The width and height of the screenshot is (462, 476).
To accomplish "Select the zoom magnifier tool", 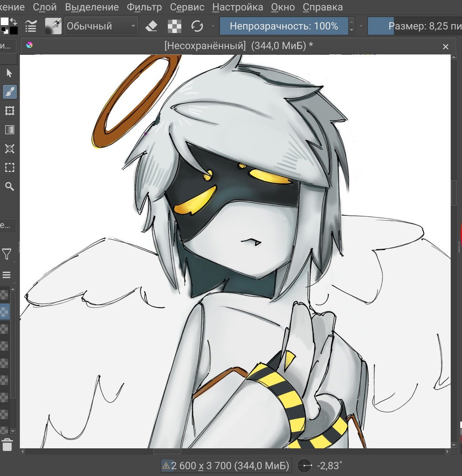I will coord(10,186).
